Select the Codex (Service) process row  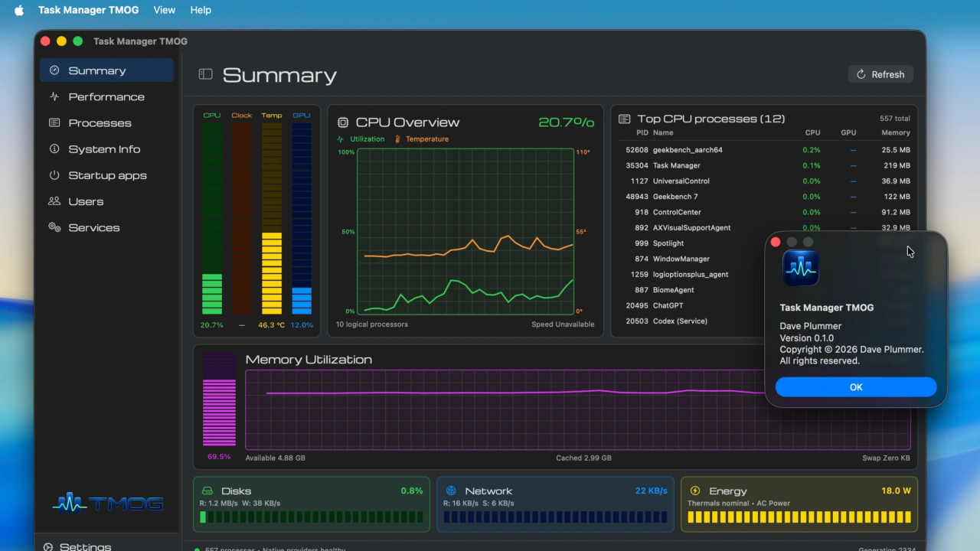(691, 321)
